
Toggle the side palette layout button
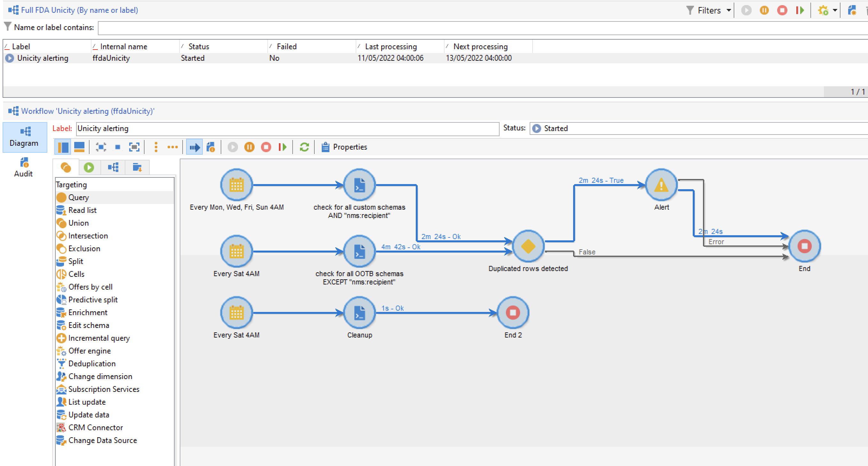tap(63, 147)
